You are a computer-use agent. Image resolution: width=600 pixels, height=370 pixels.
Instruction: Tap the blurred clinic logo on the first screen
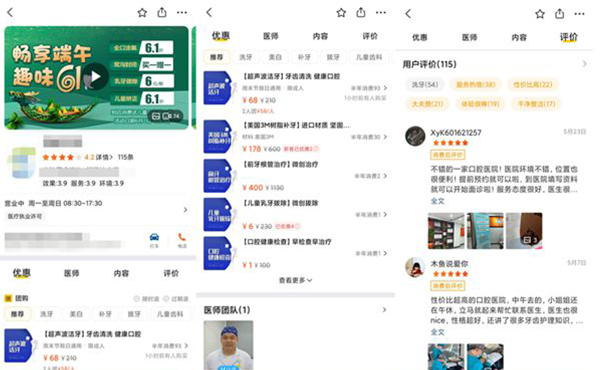click(21, 163)
